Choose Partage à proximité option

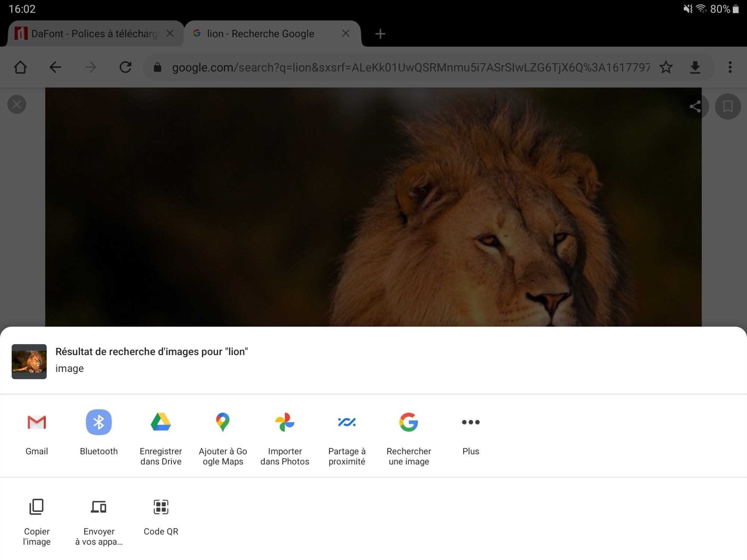click(347, 422)
